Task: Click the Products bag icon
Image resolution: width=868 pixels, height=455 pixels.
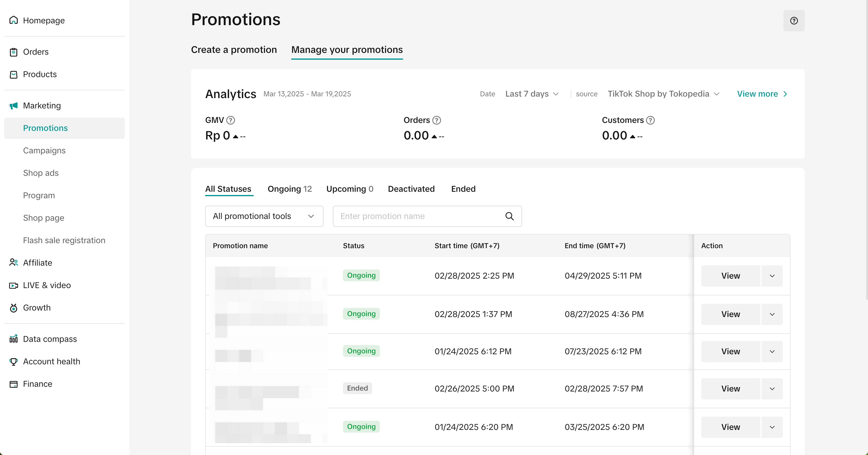Action: (14, 74)
